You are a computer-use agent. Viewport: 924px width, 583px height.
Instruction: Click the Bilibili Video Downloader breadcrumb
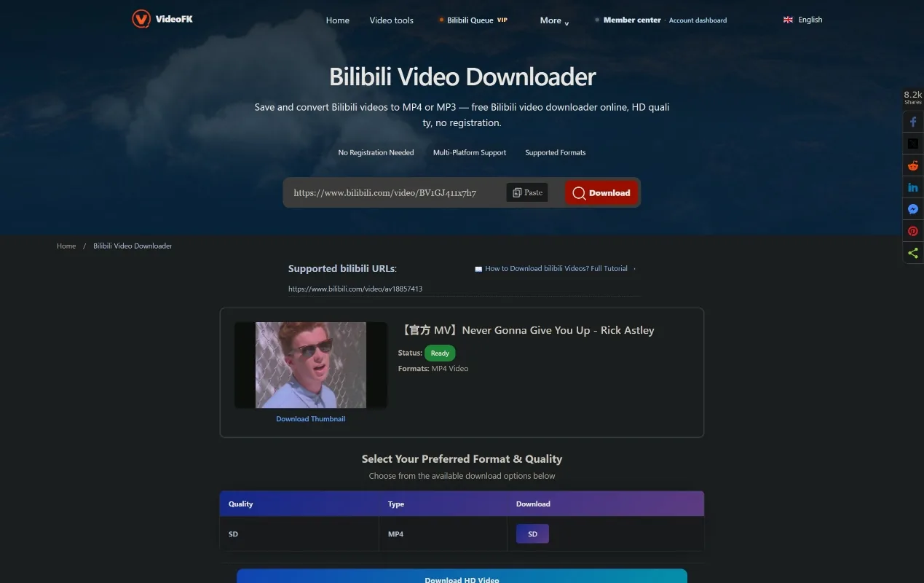[133, 246]
